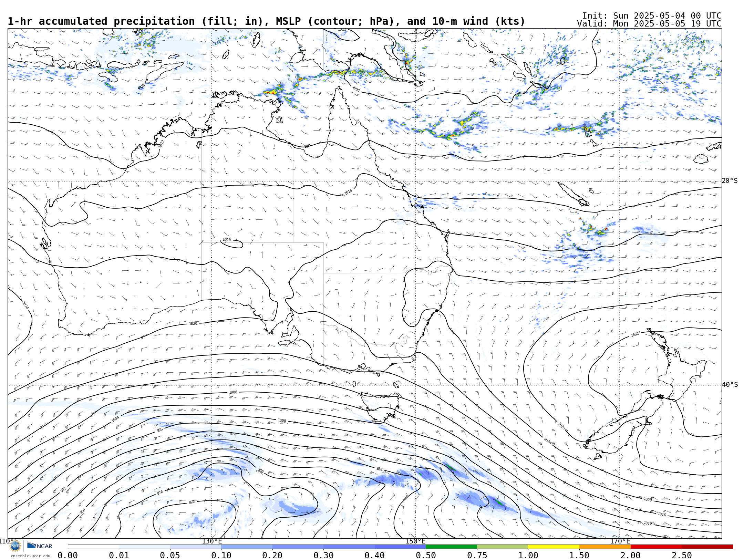Click the 0.30 colorbar tick label

point(323,556)
